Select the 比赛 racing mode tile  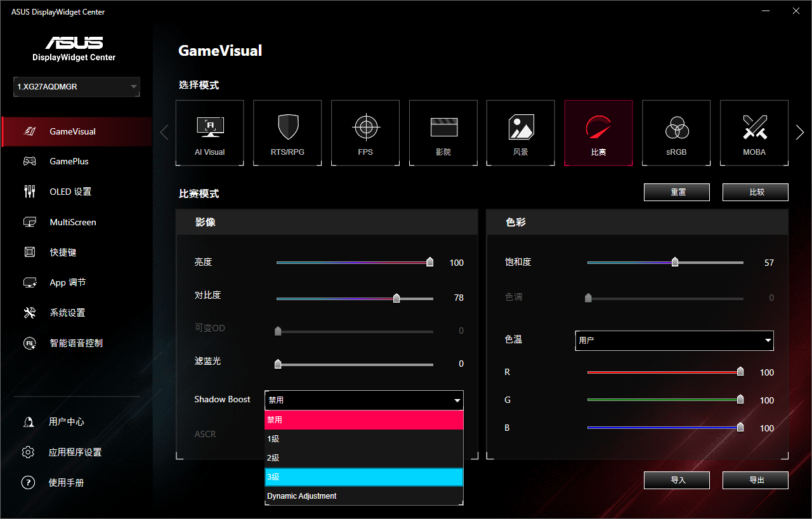(x=599, y=133)
